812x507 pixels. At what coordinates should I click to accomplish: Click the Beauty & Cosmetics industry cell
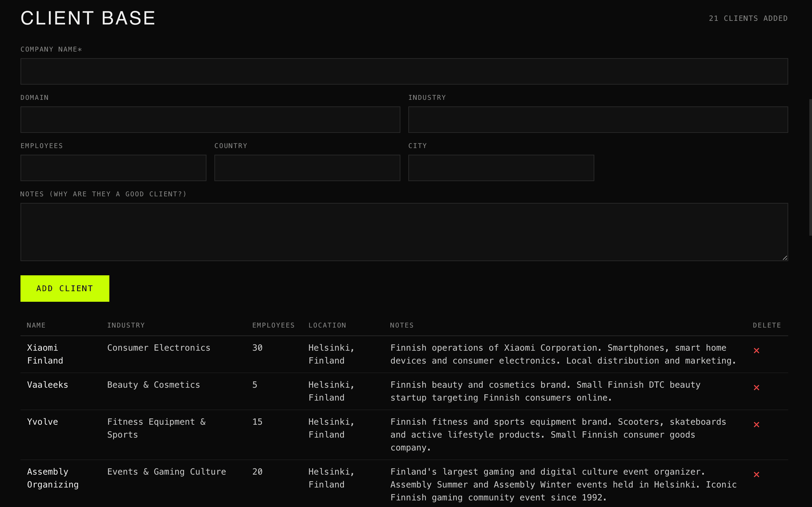[x=154, y=385]
